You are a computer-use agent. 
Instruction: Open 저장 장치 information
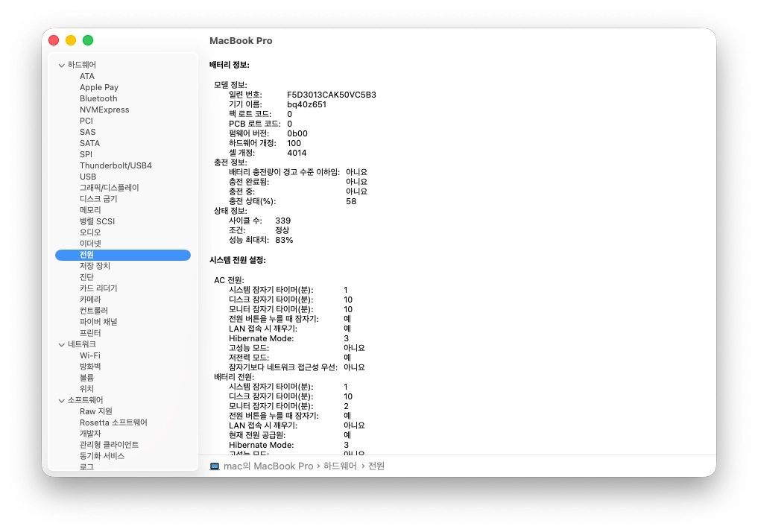[95, 266]
